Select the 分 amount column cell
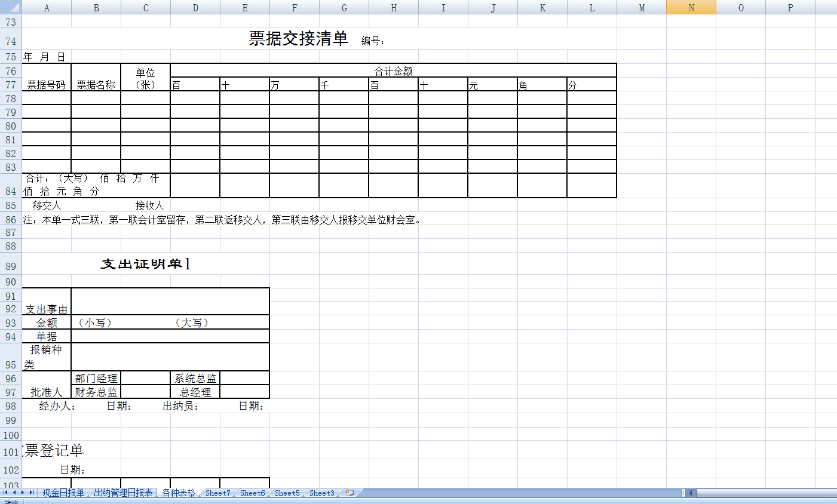 click(x=591, y=84)
